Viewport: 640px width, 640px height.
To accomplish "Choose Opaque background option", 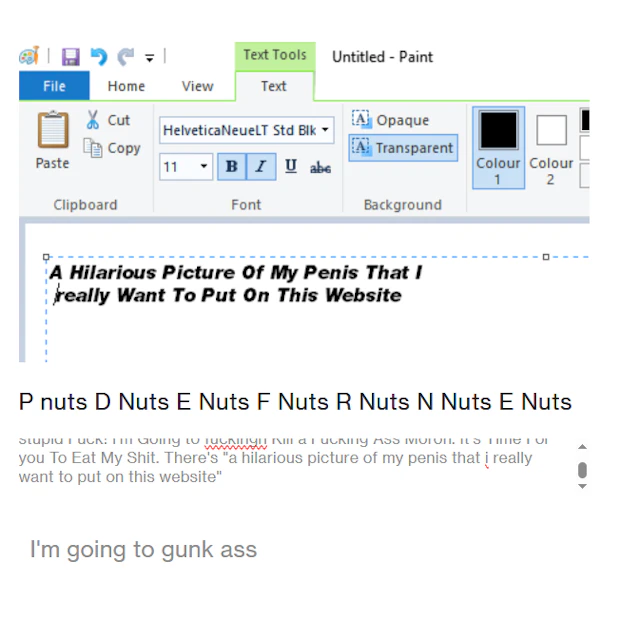I will (x=390, y=120).
